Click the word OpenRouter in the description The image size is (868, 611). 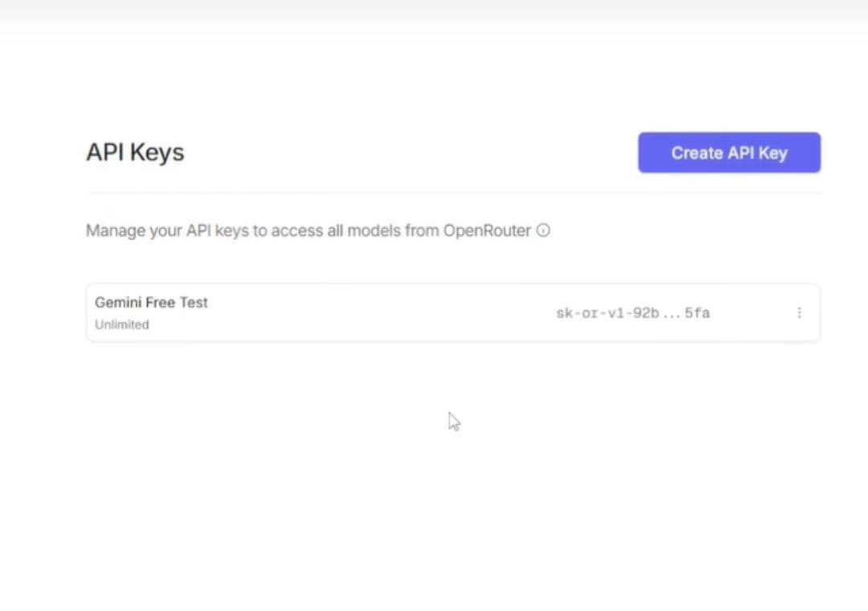coord(487,231)
